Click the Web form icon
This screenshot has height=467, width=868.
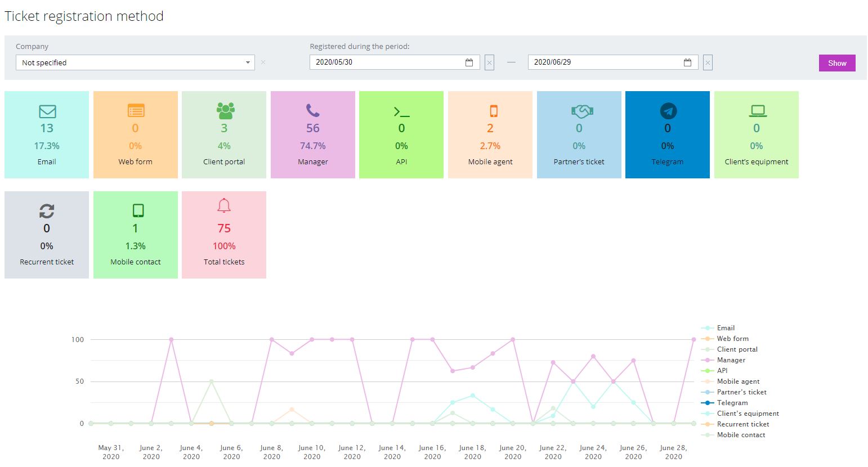point(136,110)
